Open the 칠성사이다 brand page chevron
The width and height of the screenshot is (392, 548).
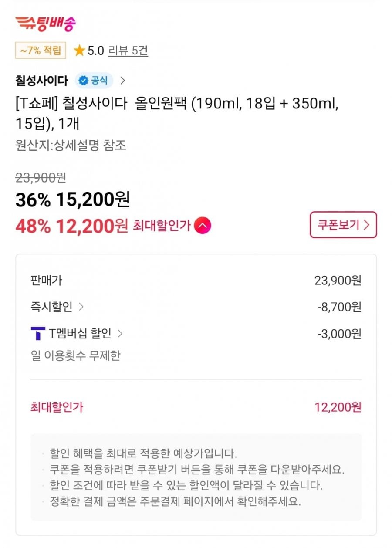pyautogui.click(x=123, y=81)
